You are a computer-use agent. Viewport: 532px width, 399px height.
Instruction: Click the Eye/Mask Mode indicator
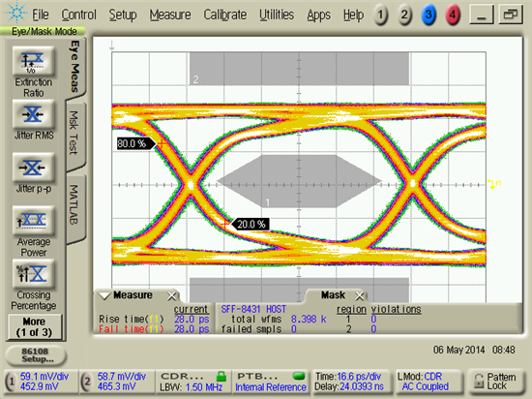pos(44,32)
